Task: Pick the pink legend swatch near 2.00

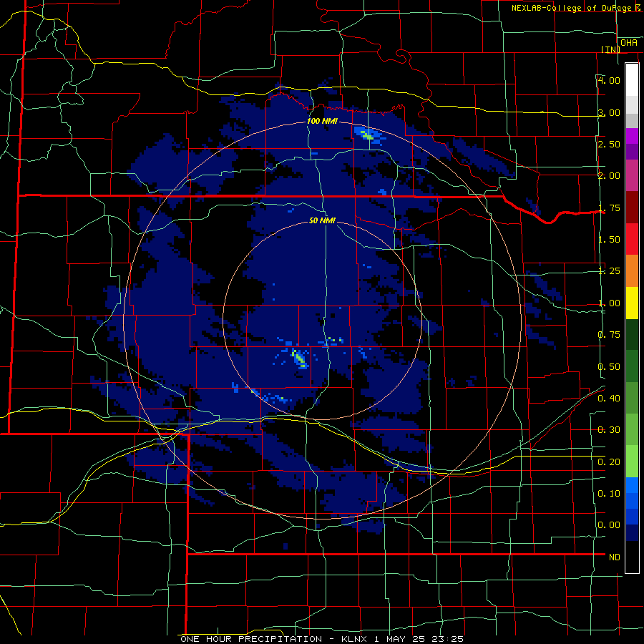Action: click(x=632, y=175)
